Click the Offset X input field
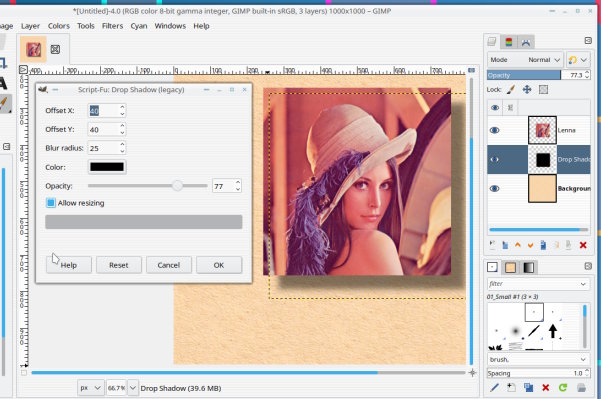 tap(103, 111)
